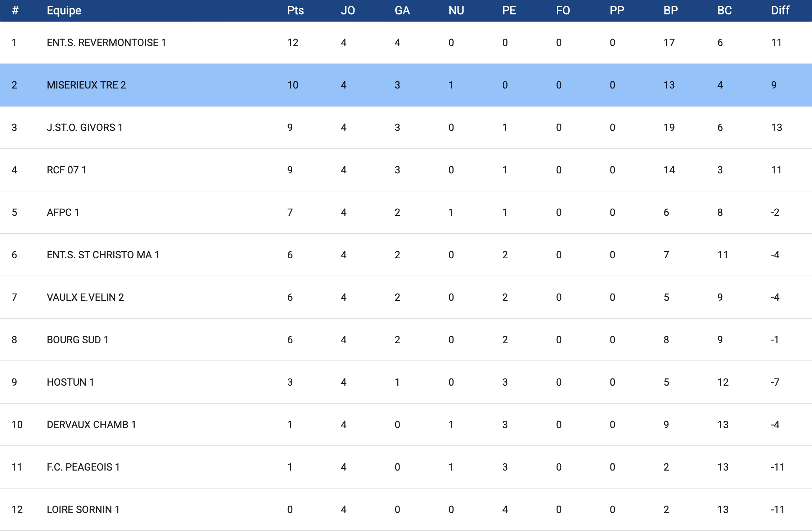Viewport: 812px width, 531px height.
Task: Click the # rank column header
Action: click(x=15, y=10)
